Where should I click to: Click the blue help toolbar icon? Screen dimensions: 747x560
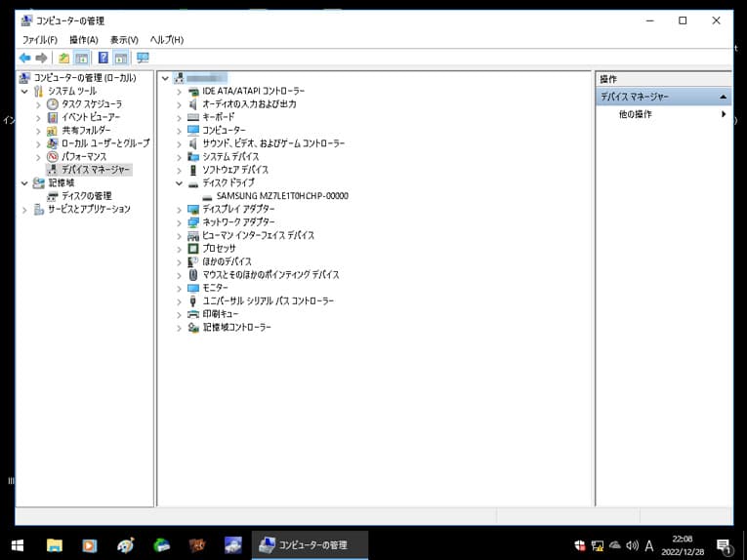point(104,58)
